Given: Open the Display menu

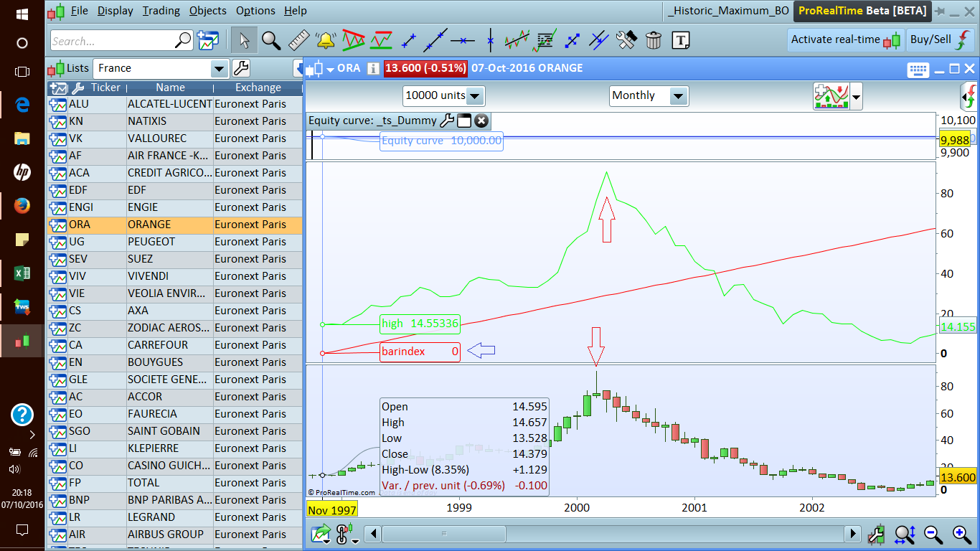Looking at the screenshot, I should tap(116, 11).
